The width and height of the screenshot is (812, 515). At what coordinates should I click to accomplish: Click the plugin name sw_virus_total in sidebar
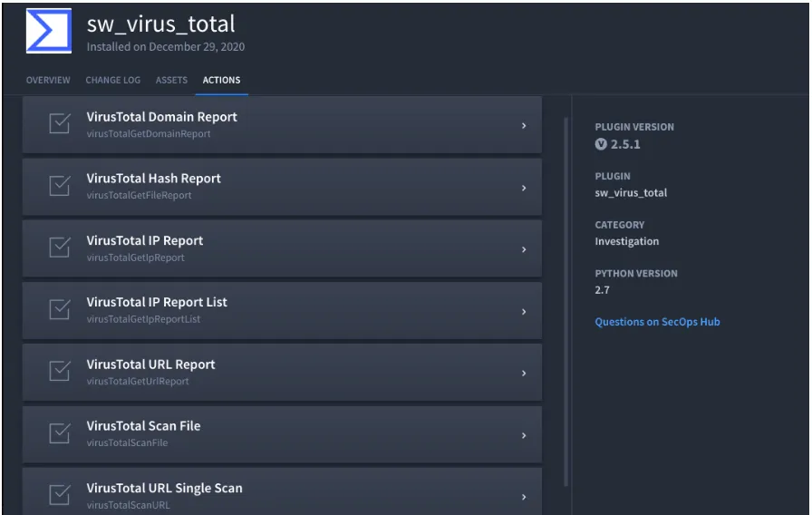pyautogui.click(x=631, y=193)
